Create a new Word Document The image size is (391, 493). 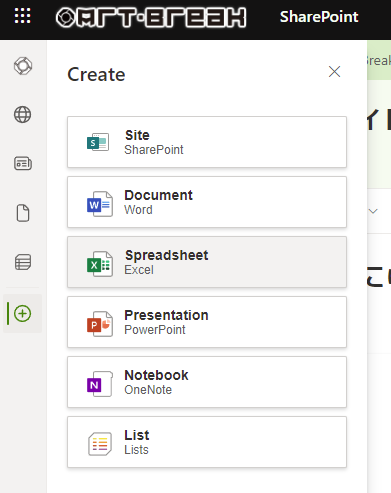click(x=207, y=202)
